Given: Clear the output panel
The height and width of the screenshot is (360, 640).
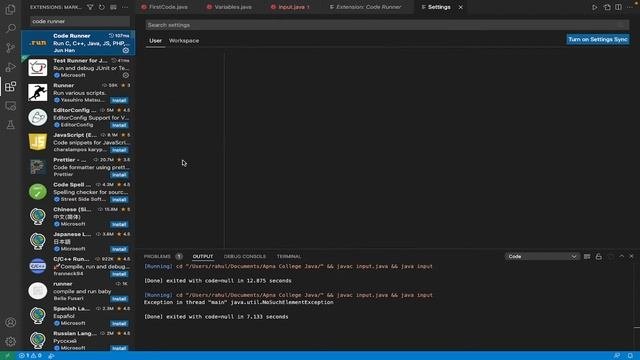Looking at the screenshot, I should pyautogui.click(x=587, y=256).
